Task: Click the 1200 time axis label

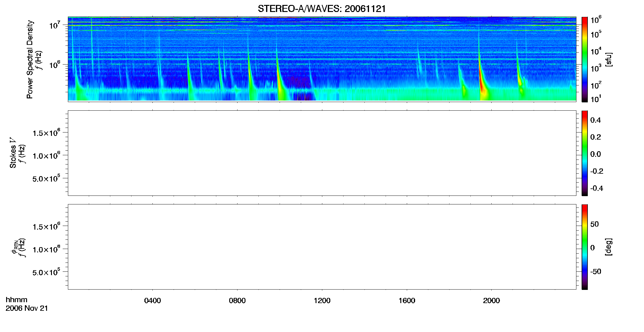Action: coord(322,301)
